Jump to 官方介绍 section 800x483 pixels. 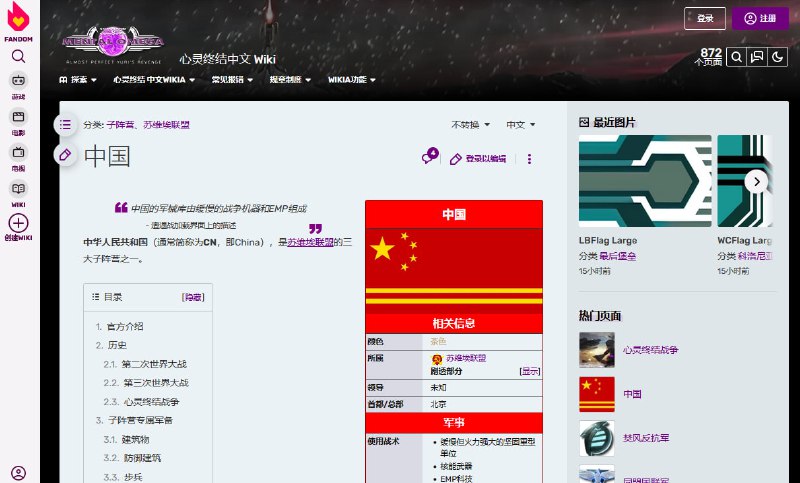click(x=125, y=326)
